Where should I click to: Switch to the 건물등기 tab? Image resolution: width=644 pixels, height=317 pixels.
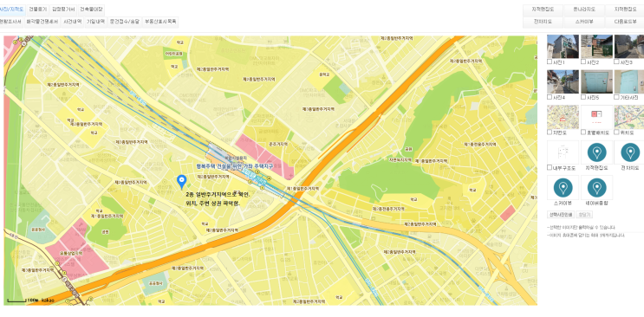pyautogui.click(x=38, y=10)
